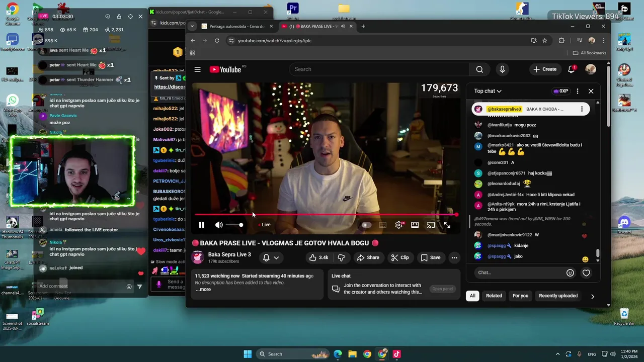The height and width of the screenshot is (362, 644).
Task: Open the YouTube hamburger guide menu
Action: pos(198,69)
